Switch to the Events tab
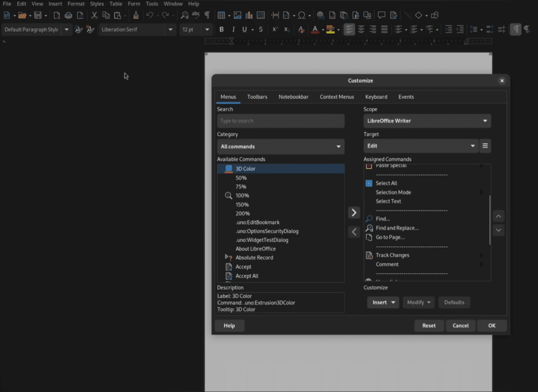Viewport: 538px width, 392px height. (x=406, y=97)
